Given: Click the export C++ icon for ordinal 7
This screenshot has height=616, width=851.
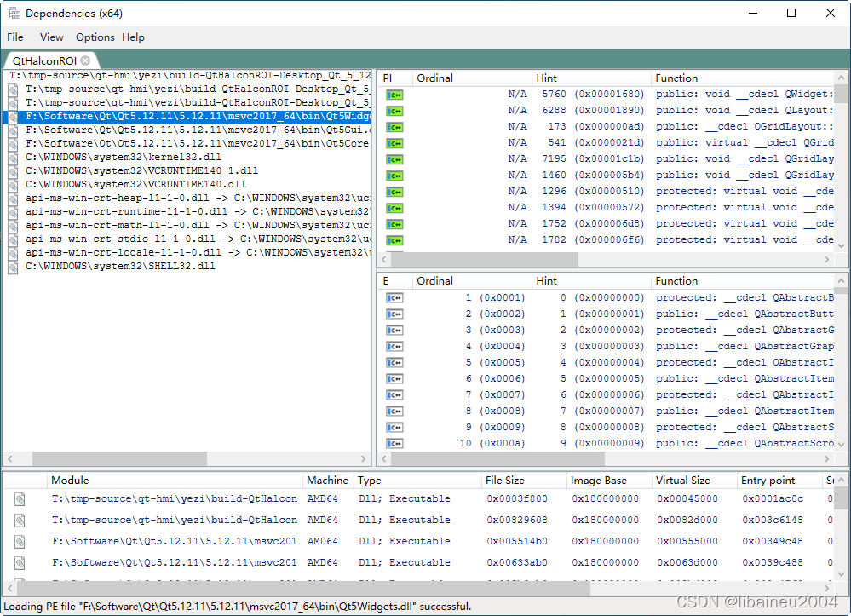Looking at the screenshot, I should point(394,395).
